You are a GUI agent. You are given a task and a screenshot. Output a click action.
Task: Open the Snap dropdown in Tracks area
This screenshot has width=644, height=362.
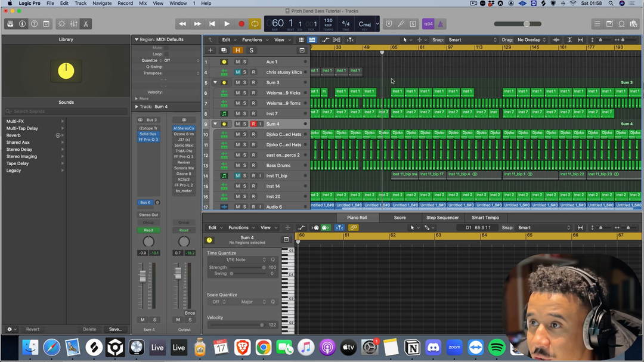472,40
